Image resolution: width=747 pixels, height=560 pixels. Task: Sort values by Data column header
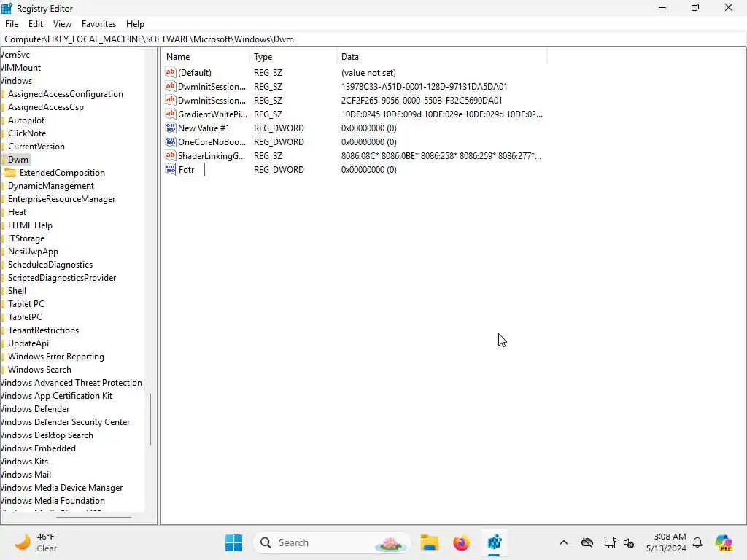[x=441, y=57]
